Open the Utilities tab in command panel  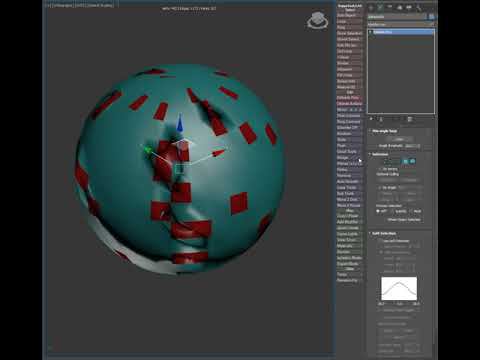419,7
